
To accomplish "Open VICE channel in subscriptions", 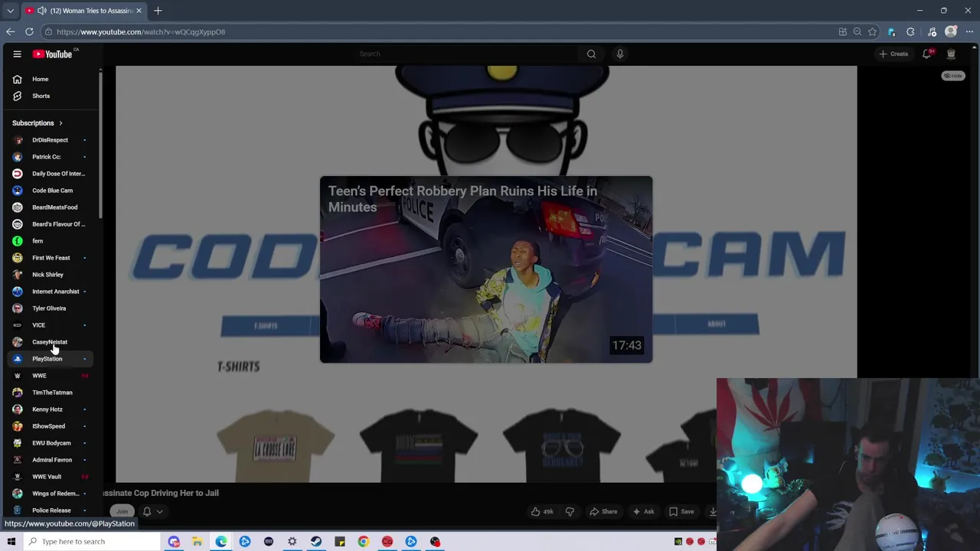I will (x=51, y=325).
